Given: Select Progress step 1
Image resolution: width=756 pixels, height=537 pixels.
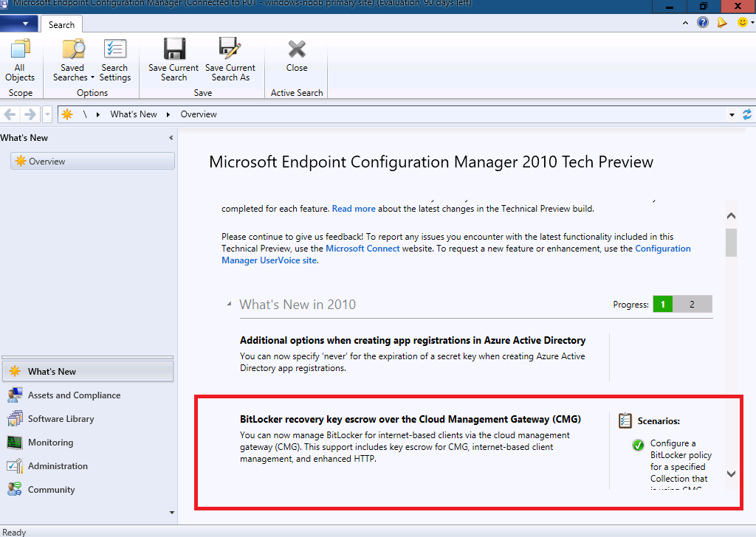Looking at the screenshot, I should pyautogui.click(x=662, y=305).
